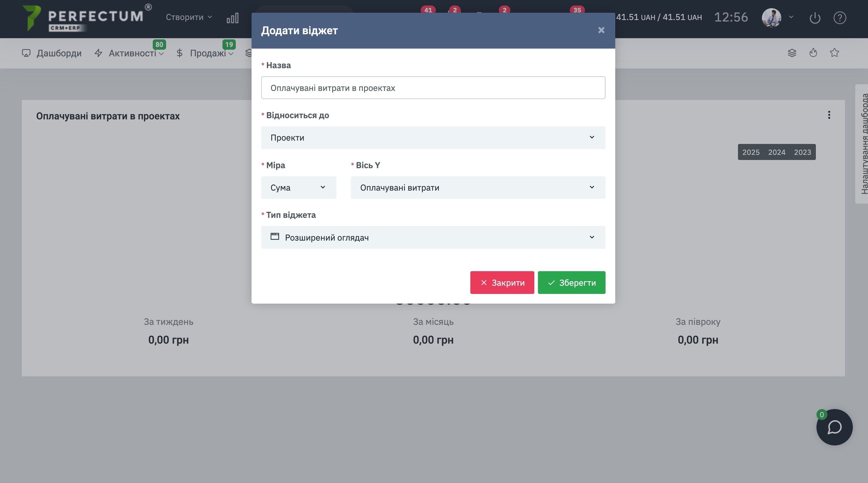Screen dimensions: 868x483
Task: Open the Продажі menu
Action: pos(205,53)
